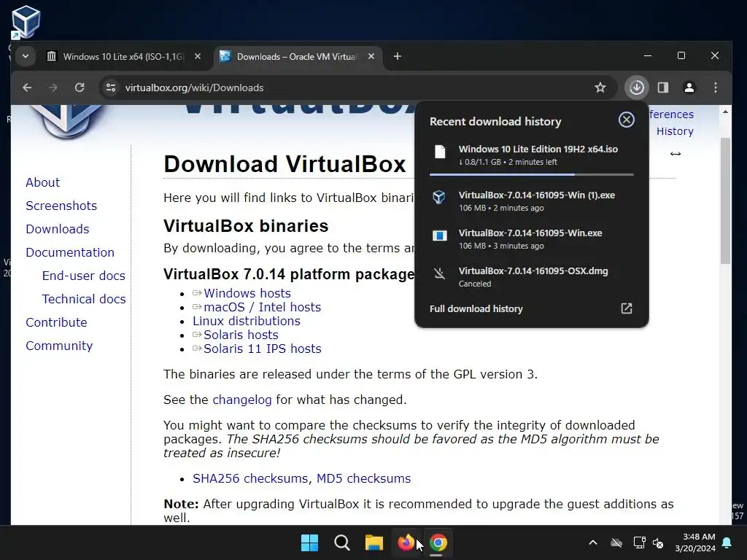
Task: Open File Explorer from the taskbar
Action: click(x=374, y=542)
